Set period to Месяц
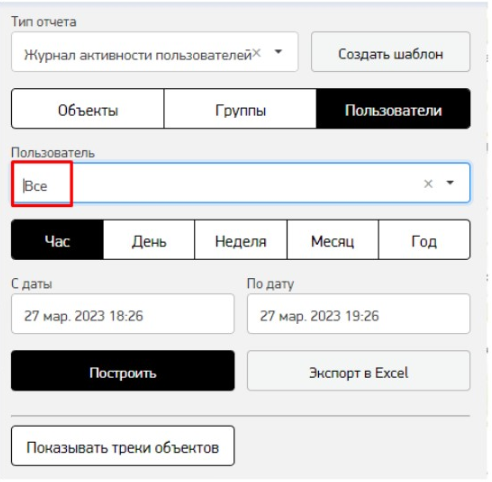This screenshot has height=482, width=492. (x=333, y=240)
